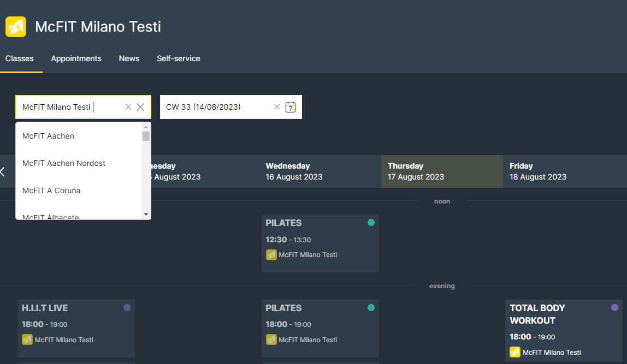Image resolution: width=627 pixels, height=364 pixels.
Task: Go to the Self-service tab
Action: (x=179, y=58)
